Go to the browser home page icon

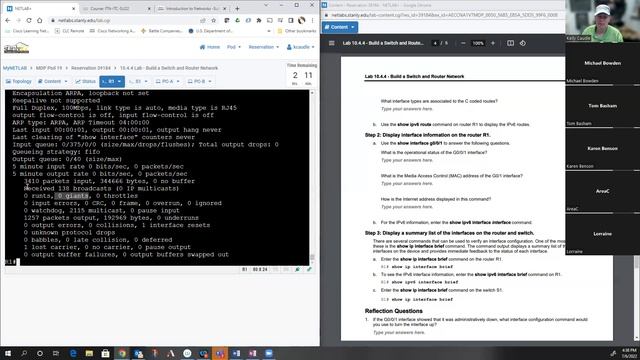40,20
